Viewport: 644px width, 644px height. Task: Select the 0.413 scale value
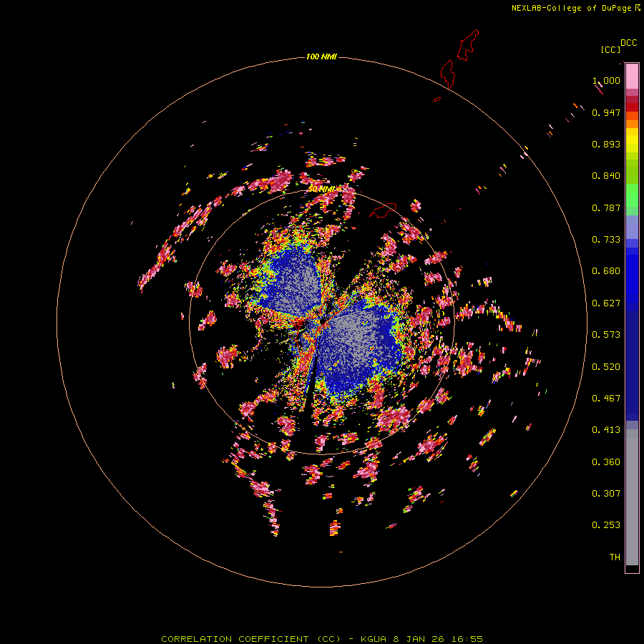pyautogui.click(x=606, y=430)
